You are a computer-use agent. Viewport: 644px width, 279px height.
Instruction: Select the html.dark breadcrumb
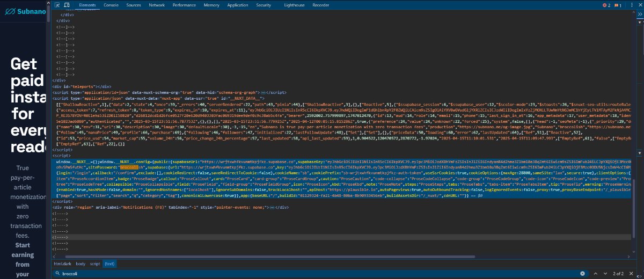point(63,264)
